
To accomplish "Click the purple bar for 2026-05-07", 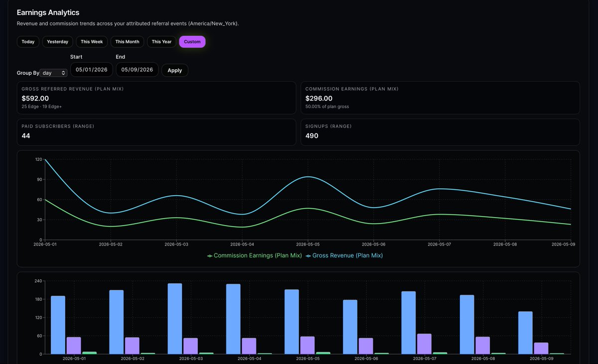I will point(424,344).
